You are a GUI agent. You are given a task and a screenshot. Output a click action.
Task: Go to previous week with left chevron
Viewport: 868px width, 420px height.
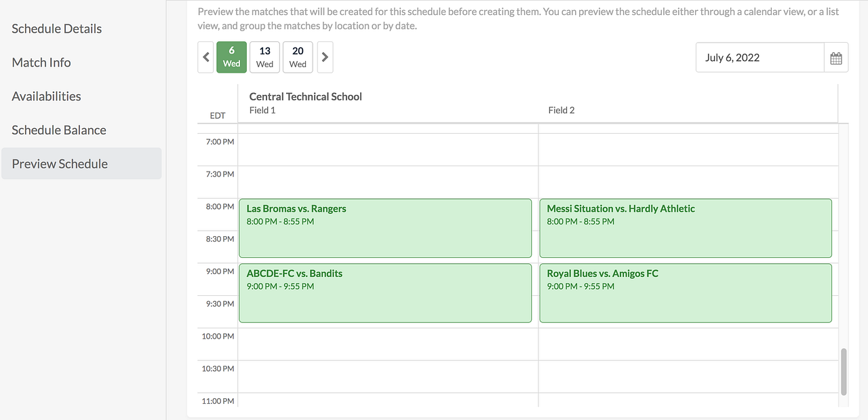click(206, 58)
